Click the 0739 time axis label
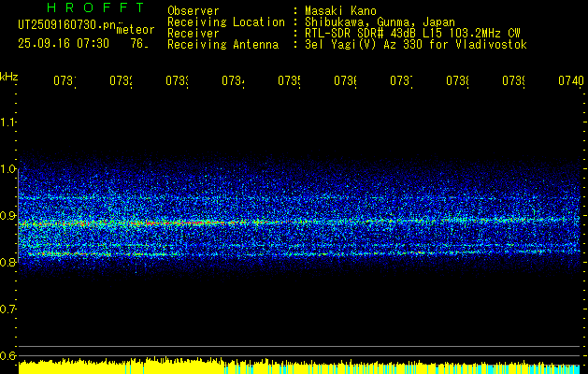This screenshot has height=374, width=588. [x=513, y=80]
